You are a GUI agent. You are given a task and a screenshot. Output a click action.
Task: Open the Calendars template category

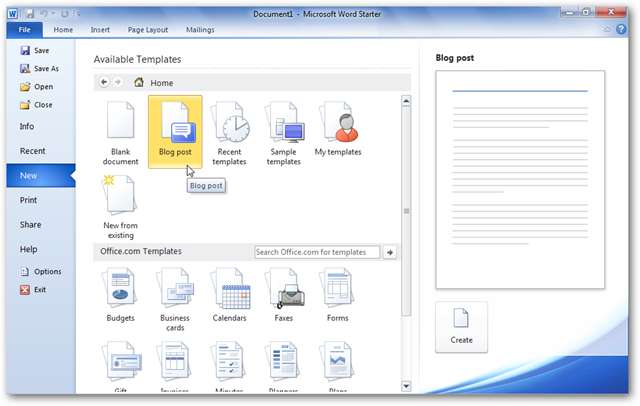tap(229, 290)
